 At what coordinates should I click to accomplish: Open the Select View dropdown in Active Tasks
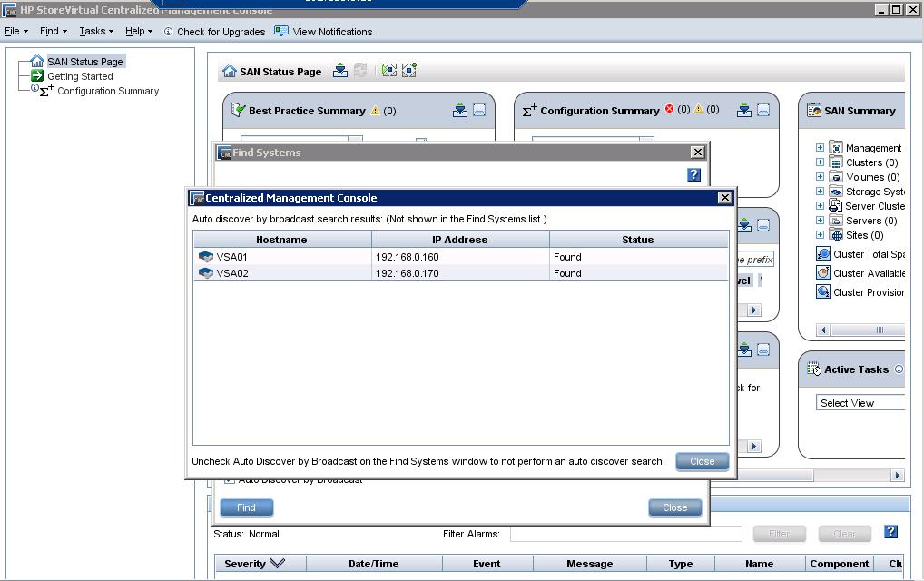point(860,403)
